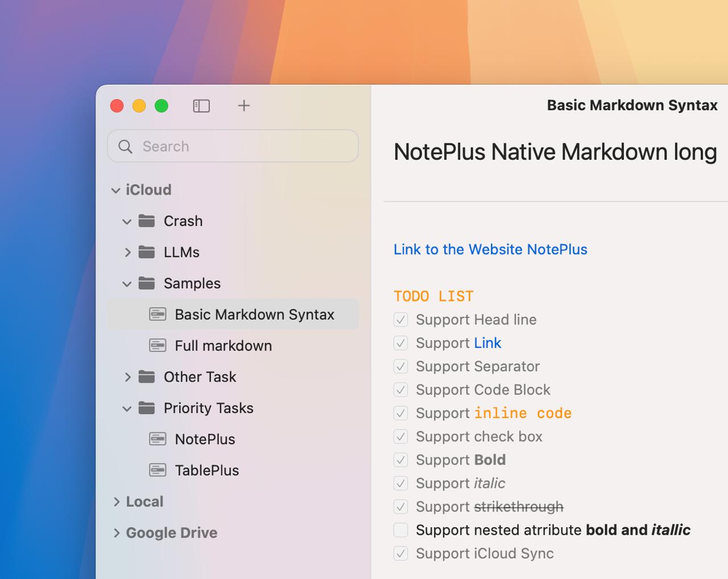Screen dimensions: 728x579
Task: Toggle Support inline code checkbox
Action: 401,413
